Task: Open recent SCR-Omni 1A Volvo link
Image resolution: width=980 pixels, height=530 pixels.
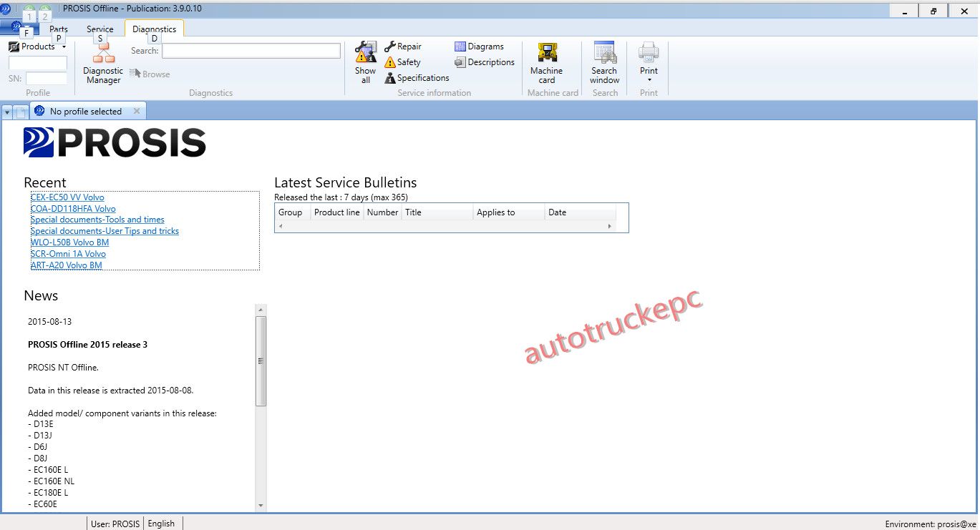Action: 68,254
